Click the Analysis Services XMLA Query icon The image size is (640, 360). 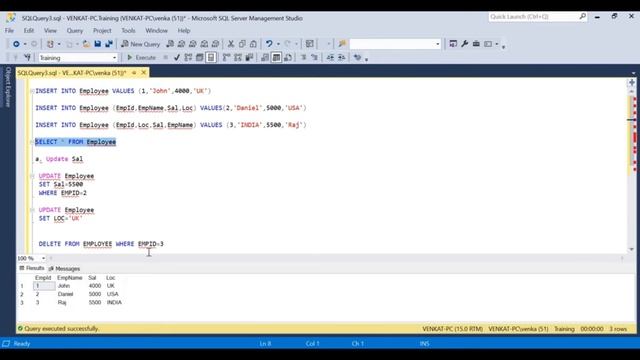coord(204,44)
